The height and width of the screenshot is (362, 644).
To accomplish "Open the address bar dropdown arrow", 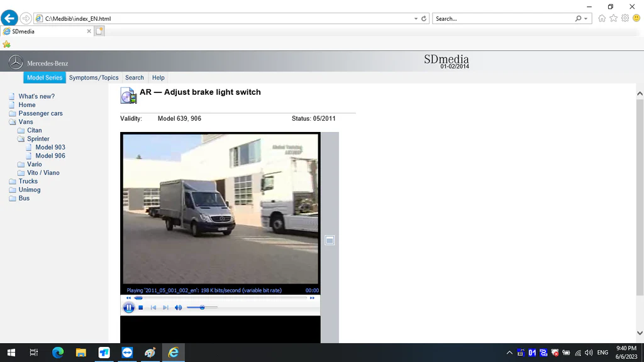I will pyautogui.click(x=416, y=19).
